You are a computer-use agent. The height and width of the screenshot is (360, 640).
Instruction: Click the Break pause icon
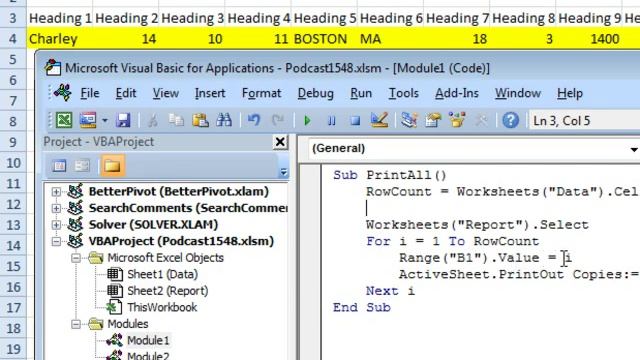pyautogui.click(x=331, y=121)
